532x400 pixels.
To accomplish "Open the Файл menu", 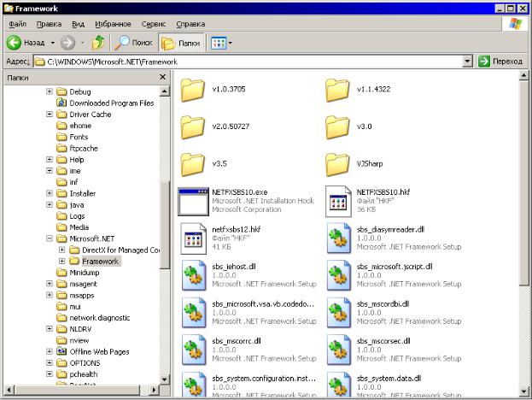I will (x=18, y=24).
